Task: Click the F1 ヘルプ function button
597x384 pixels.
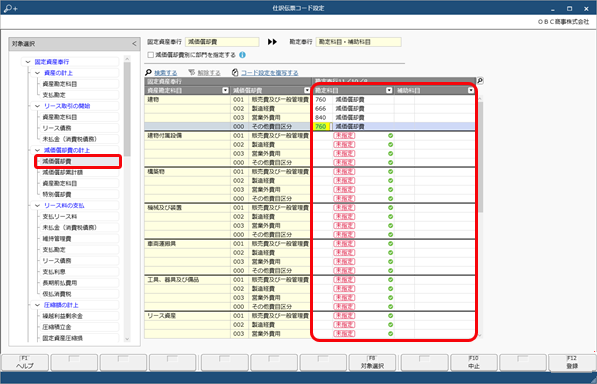Action: click(x=25, y=362)
